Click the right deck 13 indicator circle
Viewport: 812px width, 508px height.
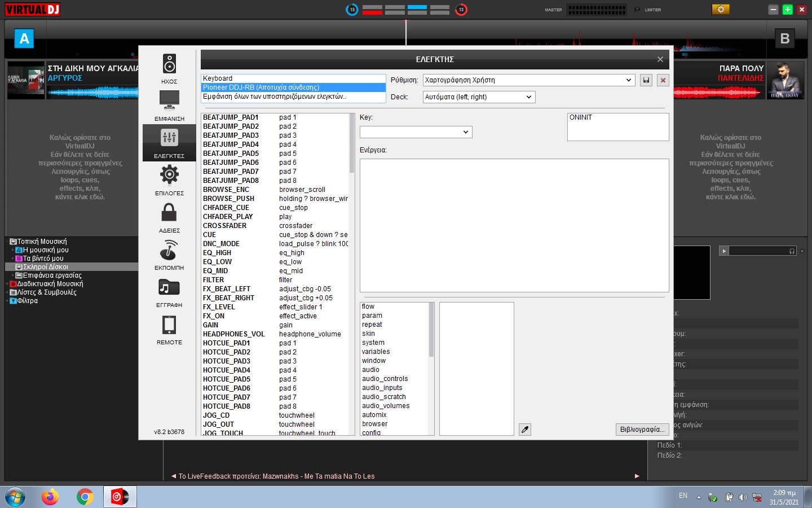pos(461,10)
